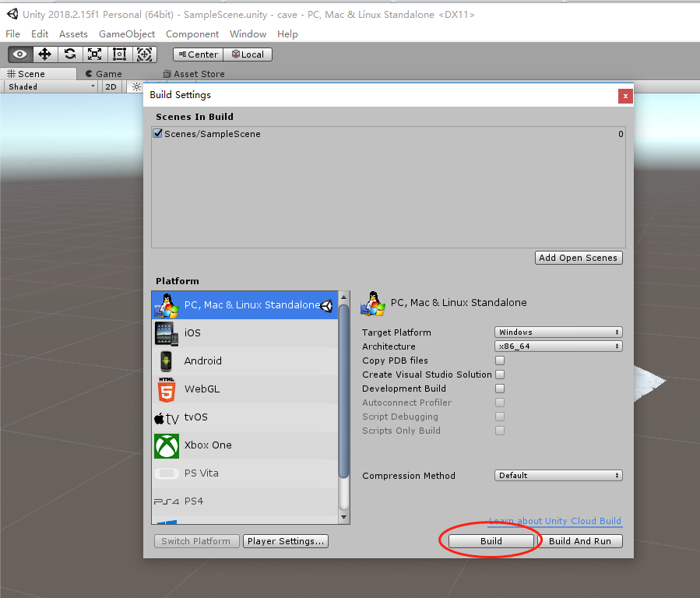Open the Component menu
700x598 pixels.
click(192, 34)
